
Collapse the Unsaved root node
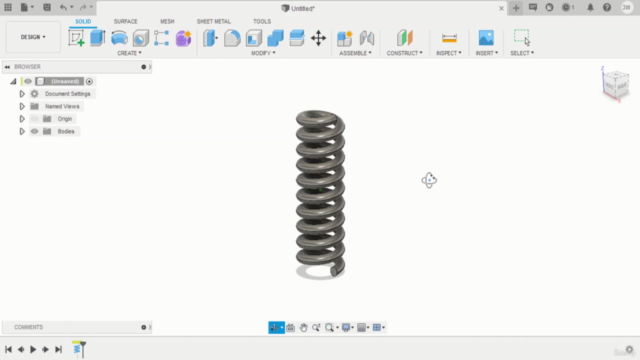click(13, 81)
